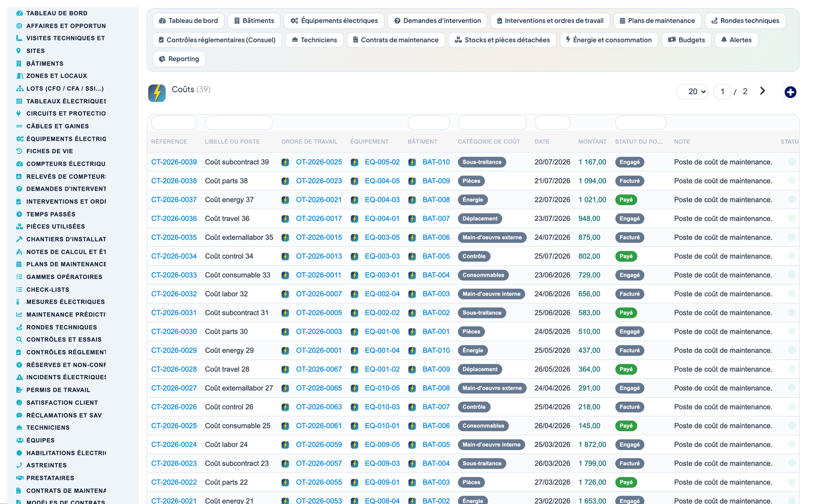Toggle status switch in CT-2026-0039 row

[791, 162]
